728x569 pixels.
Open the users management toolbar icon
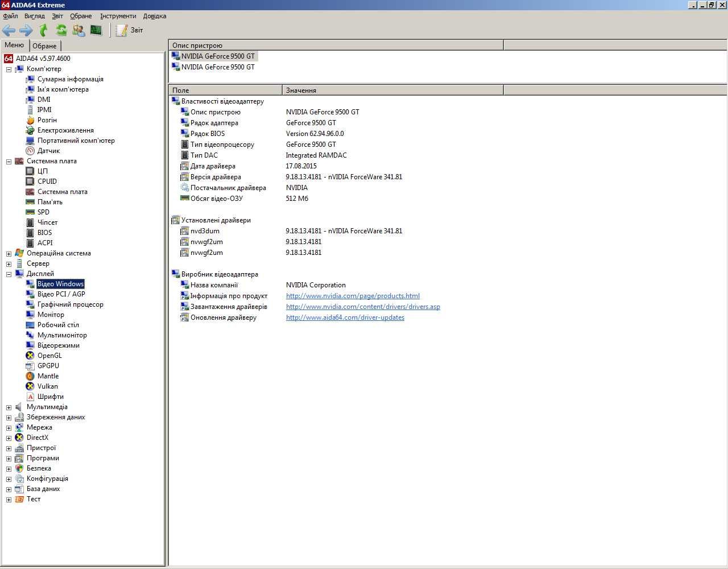tap(78, 30)
